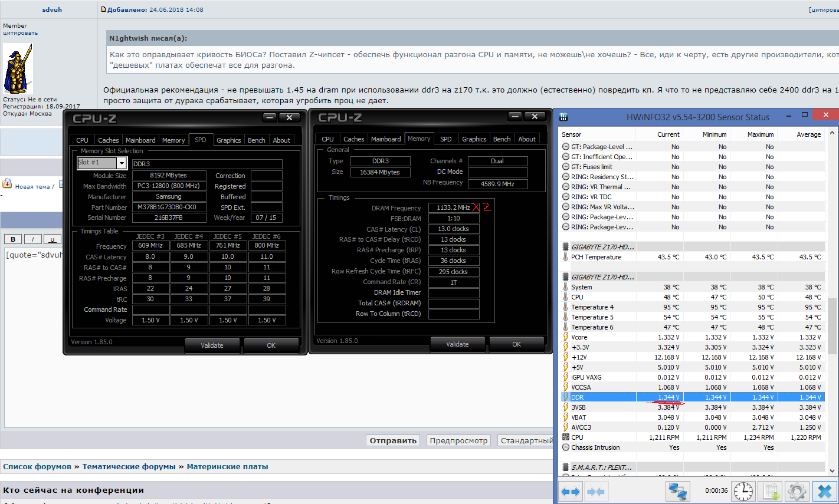
Task: Reset sensor values with the clock icon
Action: pos(743,491)
